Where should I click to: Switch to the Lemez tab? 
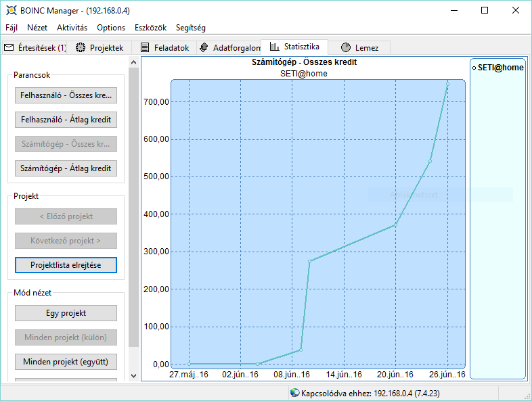(x=359, y=47)
